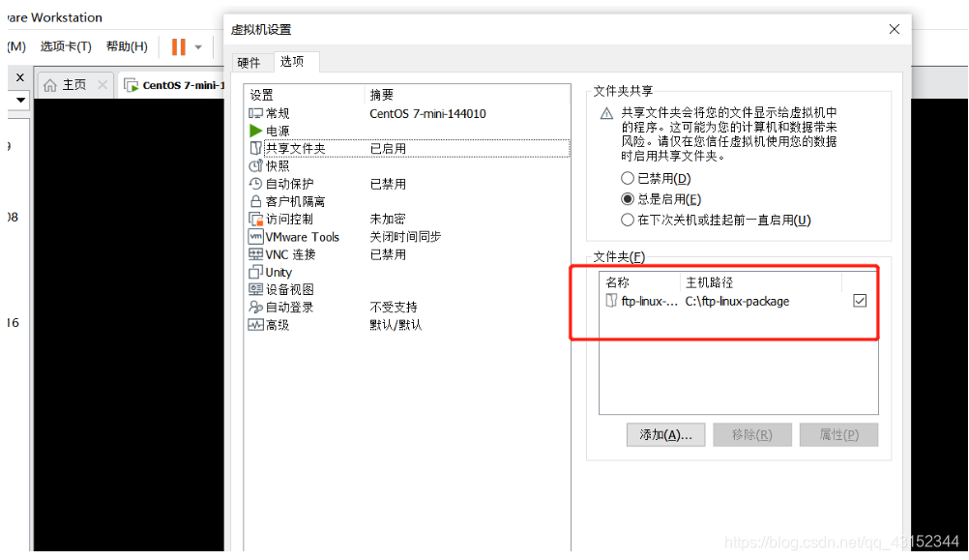Click the Guest Isolation (客户机隔离) lock icon
The height and width of the screenshot is (560, 969).
point(255,201)
